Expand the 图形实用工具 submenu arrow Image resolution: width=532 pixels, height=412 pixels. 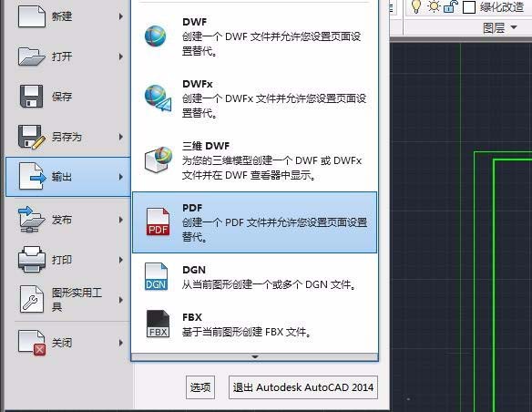pos(121,300)
